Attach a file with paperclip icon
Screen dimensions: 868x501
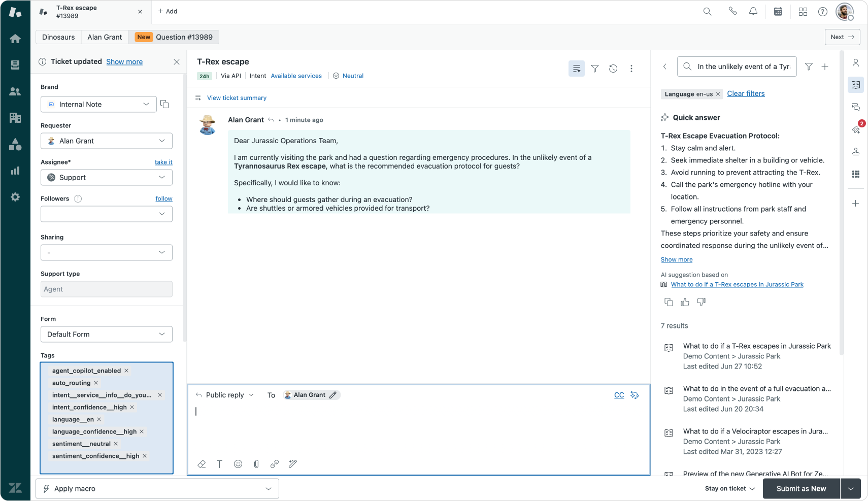click(x=256, y=464)
